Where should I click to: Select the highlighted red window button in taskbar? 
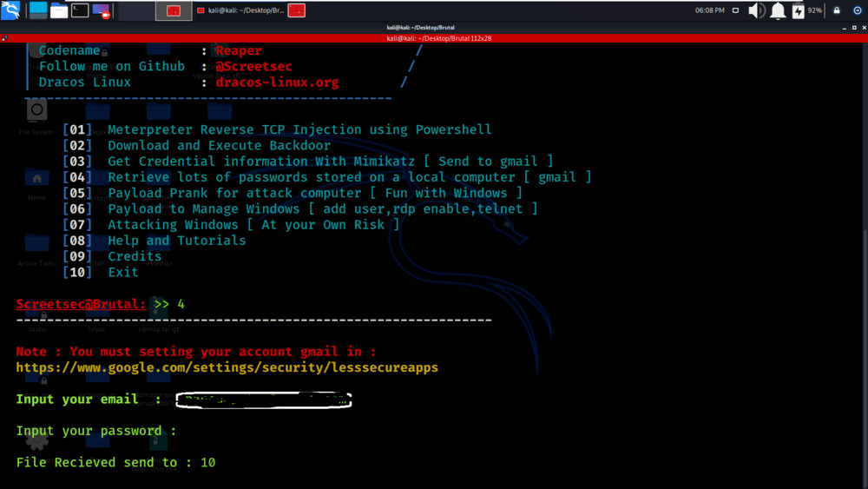(x=174, y=10)
